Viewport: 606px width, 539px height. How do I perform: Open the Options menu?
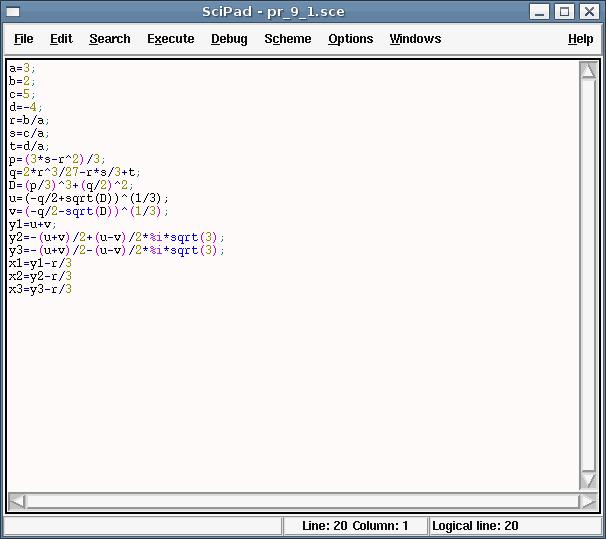tap(351, 39)
